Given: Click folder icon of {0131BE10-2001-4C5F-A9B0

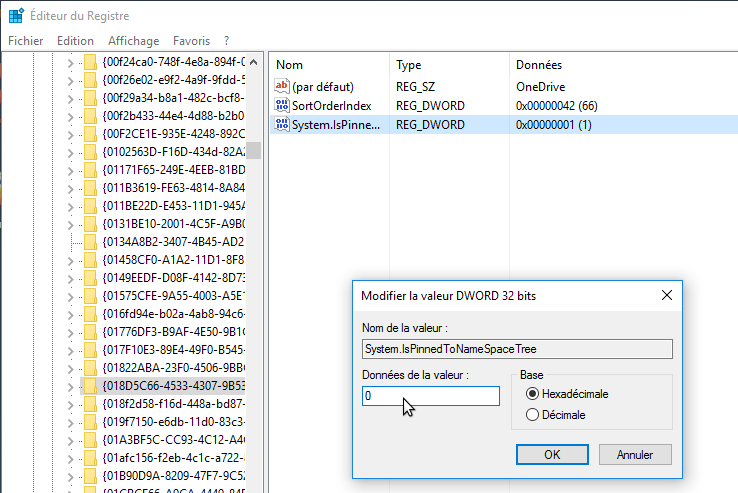Looking at the screenshot, I should (x=90, y=224).
